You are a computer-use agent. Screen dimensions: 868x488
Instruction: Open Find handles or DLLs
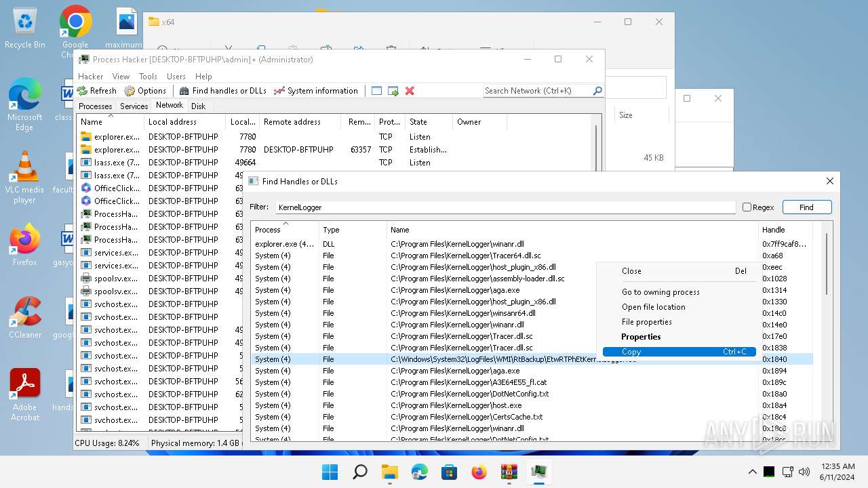coord(222,91)
